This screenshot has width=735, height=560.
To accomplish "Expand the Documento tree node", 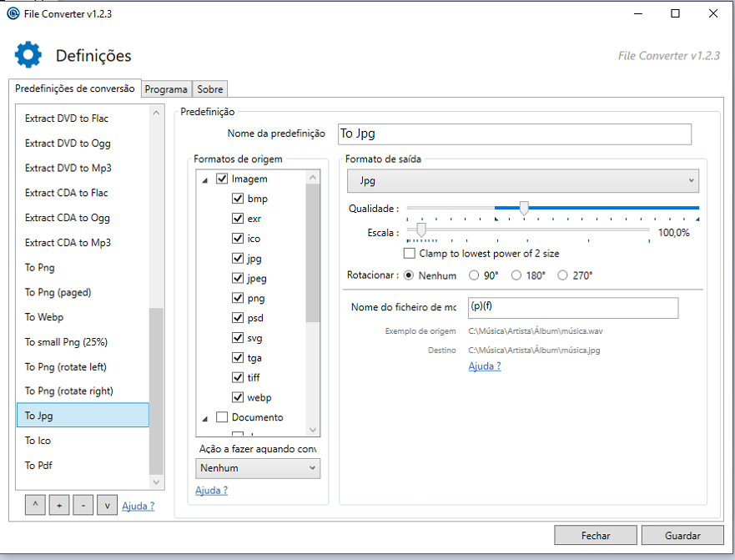I will (205, 418).
